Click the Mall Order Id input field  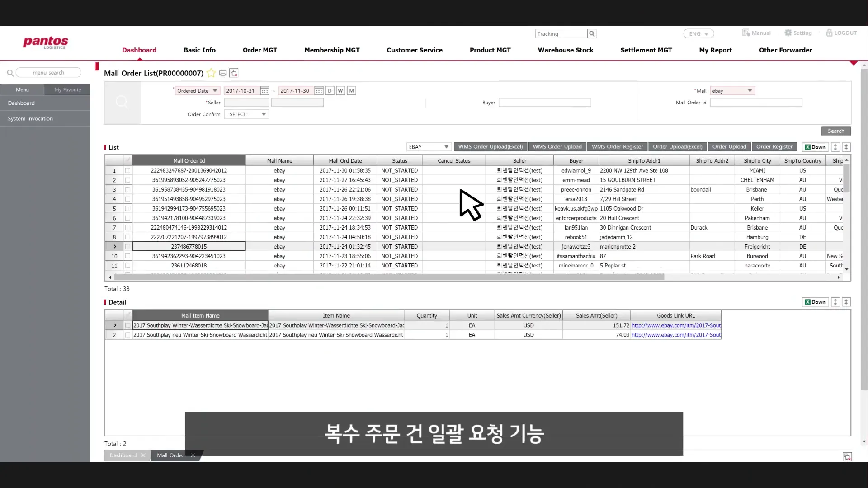(756, 103)
